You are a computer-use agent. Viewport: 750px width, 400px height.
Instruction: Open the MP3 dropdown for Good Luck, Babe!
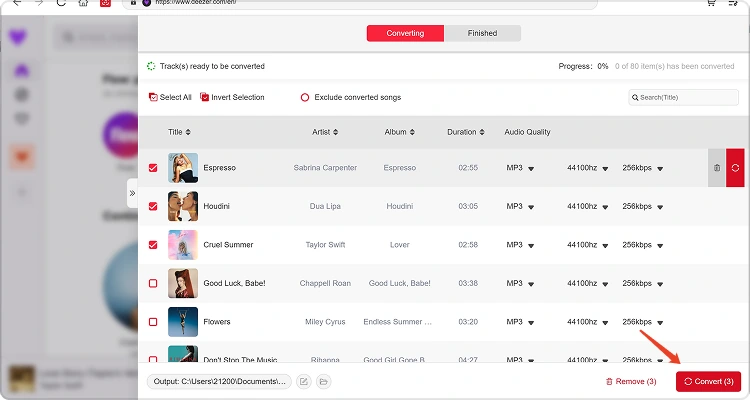click(520, 283)
